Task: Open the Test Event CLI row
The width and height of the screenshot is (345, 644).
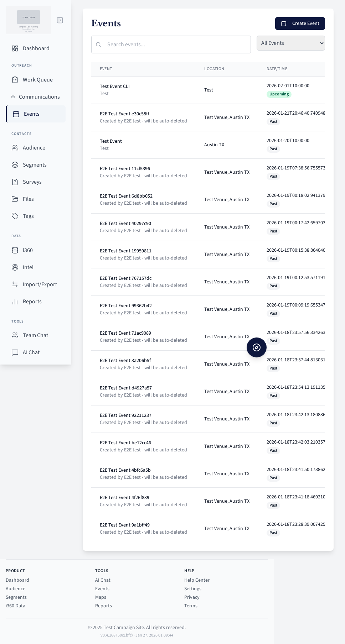Action: click(x=115, y=87)
